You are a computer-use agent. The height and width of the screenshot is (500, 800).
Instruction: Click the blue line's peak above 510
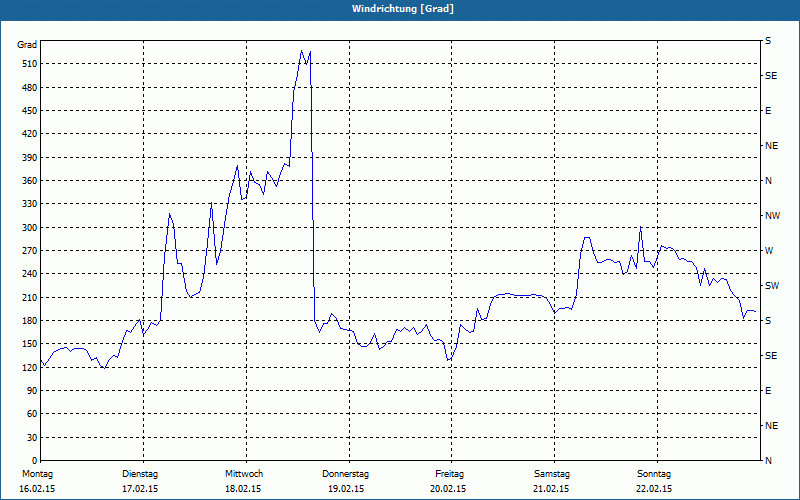coord(302,51)
